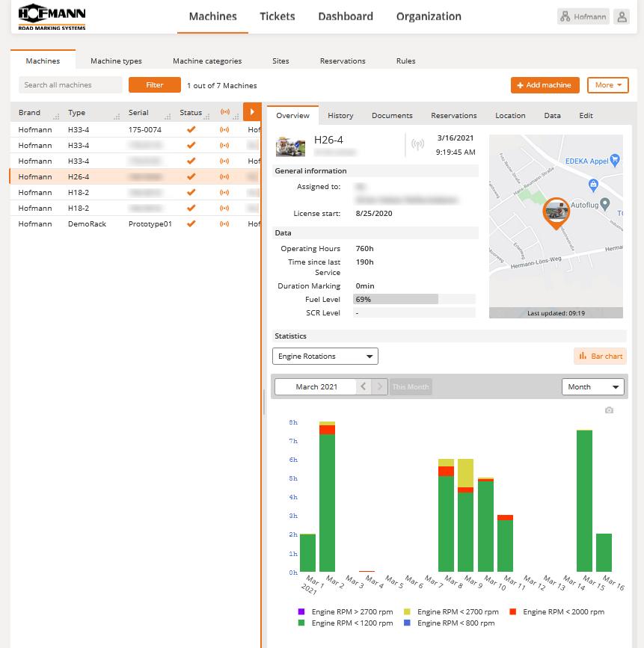This screenshot has height=648, width=644.
Task: Open the Month period dropdown
Action: [x=592, y=387]
